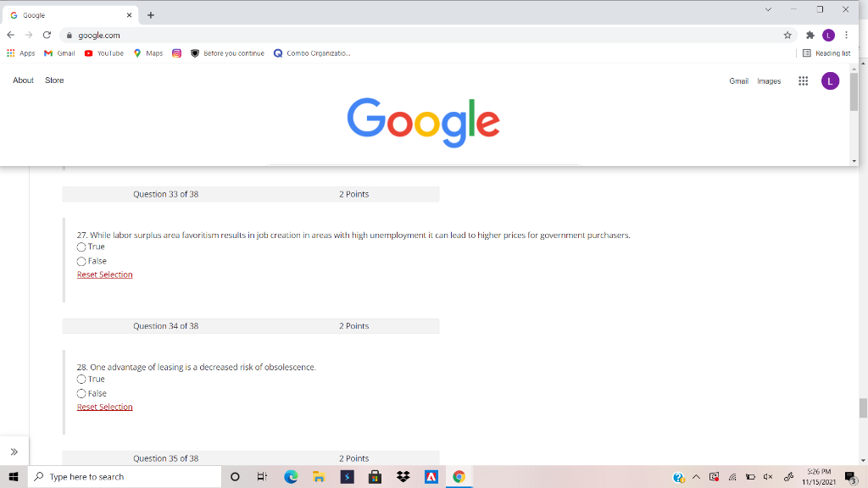Open the browser tab search dropdown

(x=768, y=9)
